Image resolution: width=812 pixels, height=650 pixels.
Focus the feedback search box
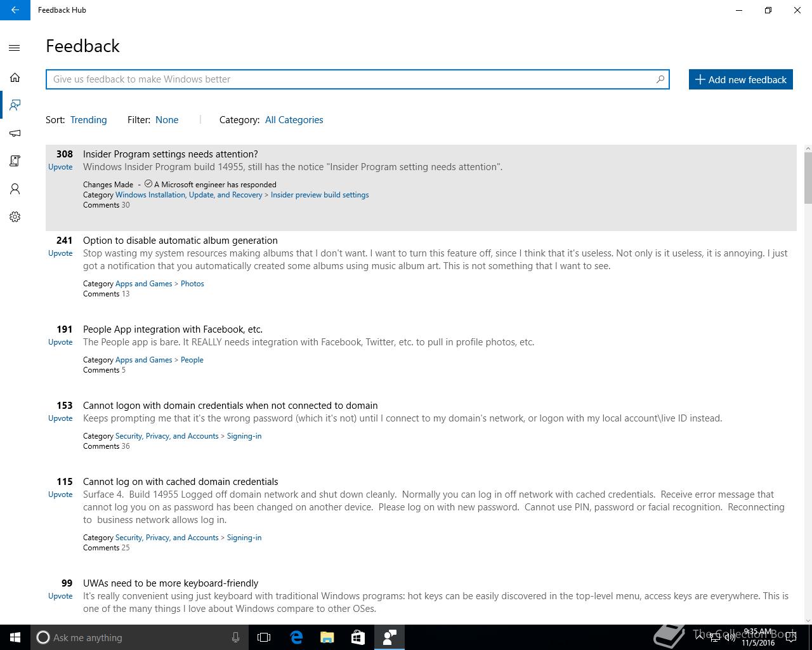pos(357,79)
